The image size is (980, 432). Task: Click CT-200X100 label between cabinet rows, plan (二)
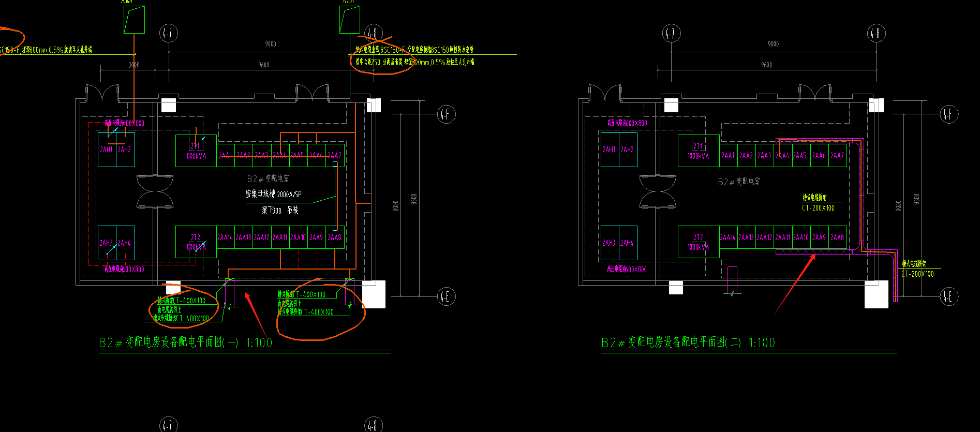tap(818, 208)
